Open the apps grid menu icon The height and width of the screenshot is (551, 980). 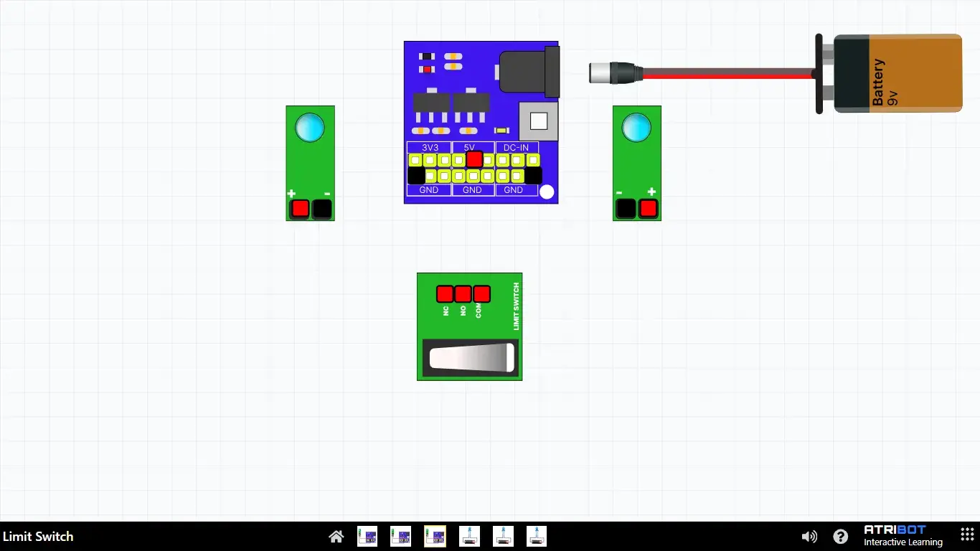pyautogui.click(x=966, y=536)
